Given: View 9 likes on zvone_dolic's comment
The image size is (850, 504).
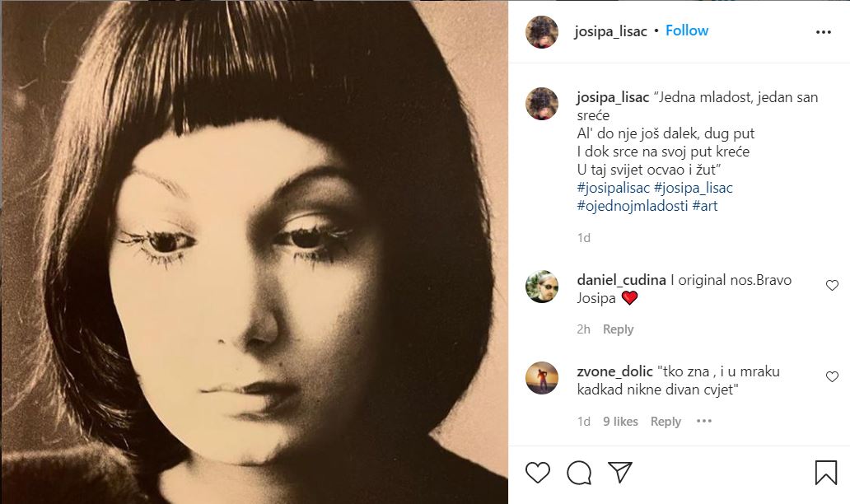Looking at the screenshot, I should coord(620,422).
